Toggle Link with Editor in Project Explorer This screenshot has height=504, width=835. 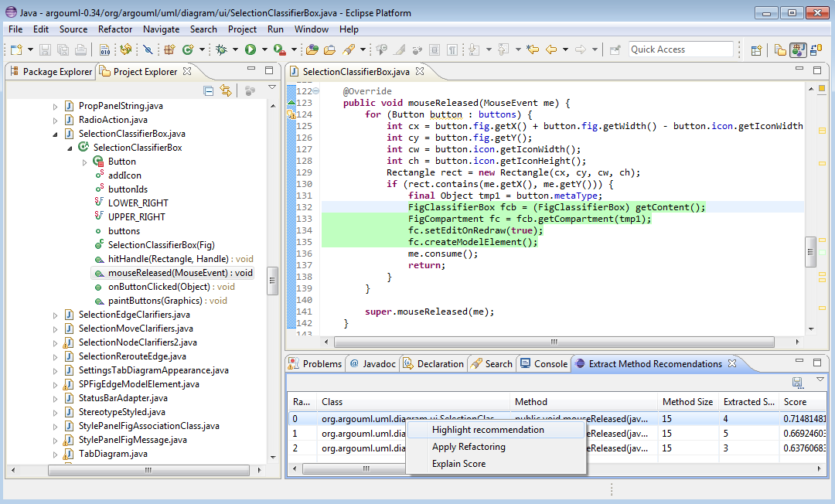[x=226, y=90]
